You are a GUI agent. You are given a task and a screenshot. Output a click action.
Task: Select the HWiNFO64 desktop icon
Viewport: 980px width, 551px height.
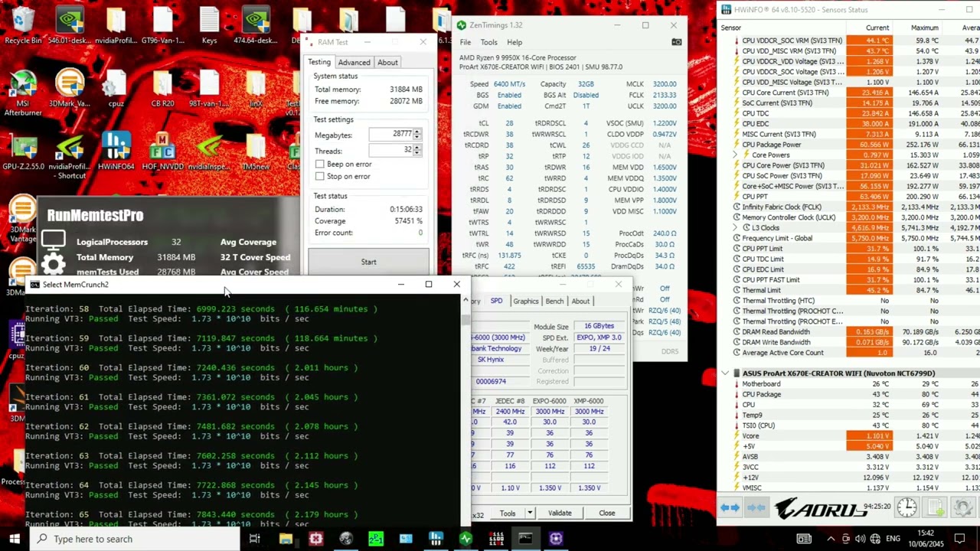[x=116, y=152]
